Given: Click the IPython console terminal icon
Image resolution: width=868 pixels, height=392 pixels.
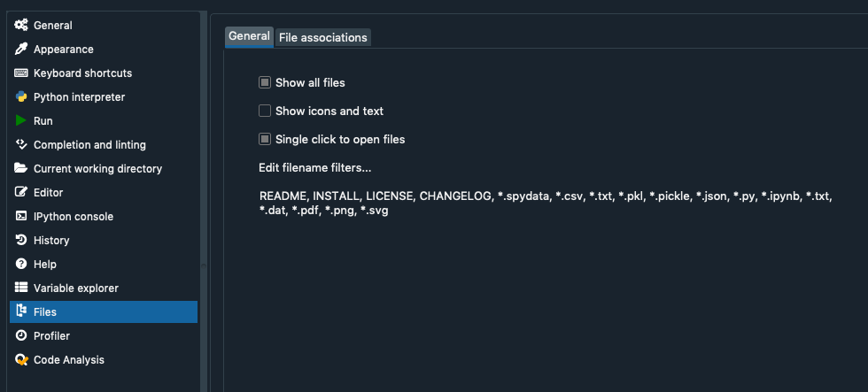Looking at the screenshot, I should coord(21,217).
